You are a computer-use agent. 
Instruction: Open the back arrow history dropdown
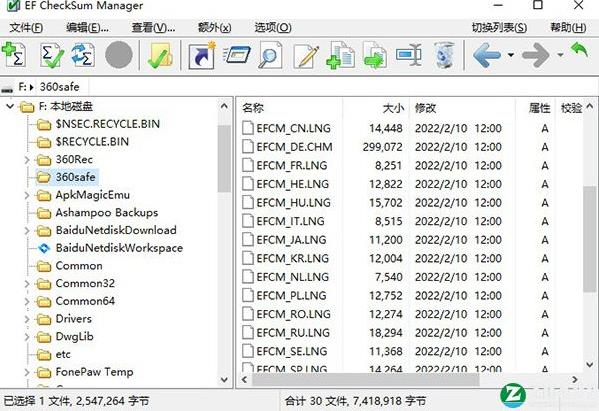[511, 55]
